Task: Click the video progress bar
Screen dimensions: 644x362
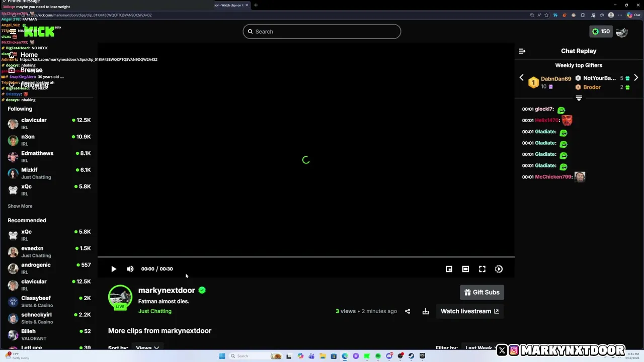Action: pos(306,257)
